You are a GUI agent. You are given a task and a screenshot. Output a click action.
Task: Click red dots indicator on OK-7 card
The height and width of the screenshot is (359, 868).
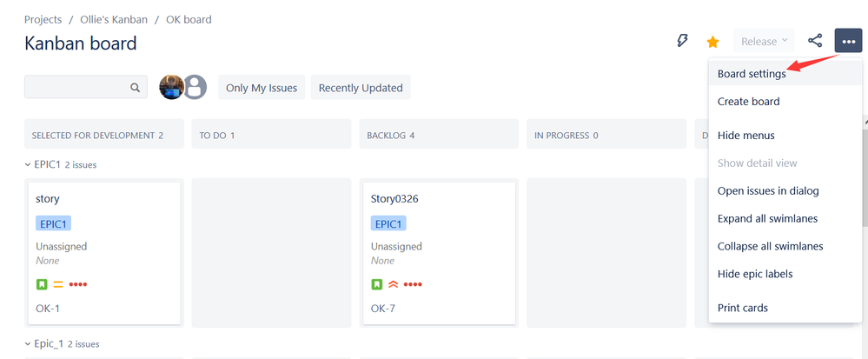pos(413,284)
